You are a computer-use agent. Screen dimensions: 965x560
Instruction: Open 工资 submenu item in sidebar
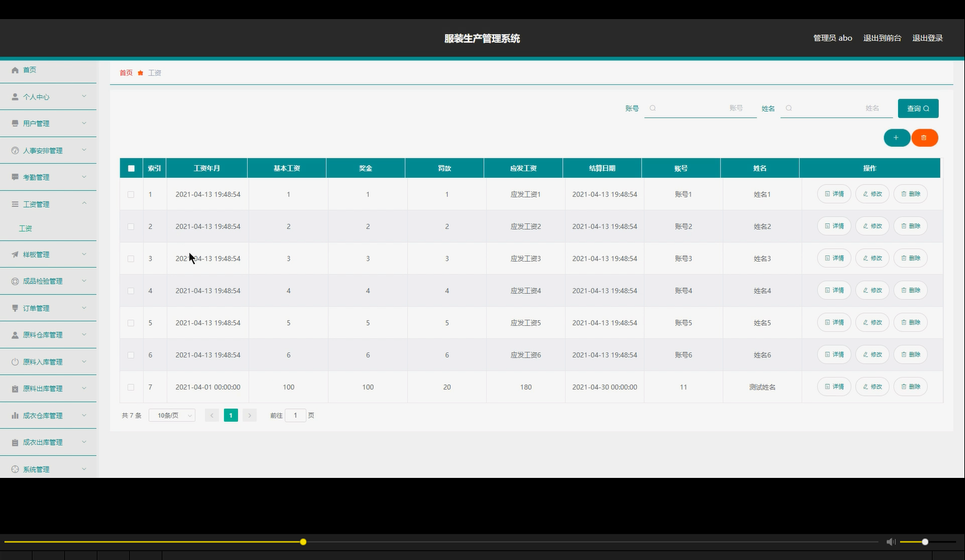tap(25, 228)
